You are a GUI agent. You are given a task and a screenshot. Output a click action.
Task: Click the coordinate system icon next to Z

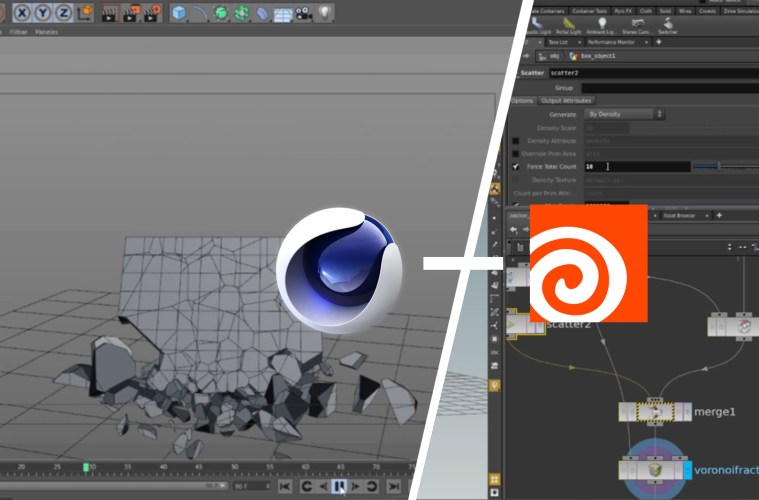[x=85, y=13]
